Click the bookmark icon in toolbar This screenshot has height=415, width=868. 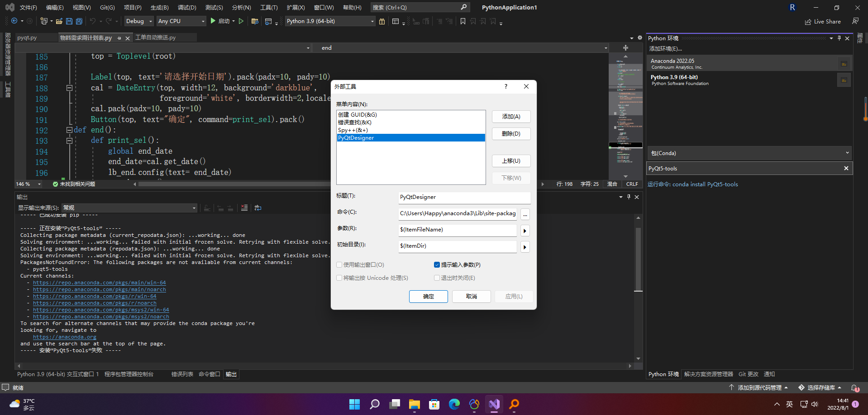click(463, 21)
